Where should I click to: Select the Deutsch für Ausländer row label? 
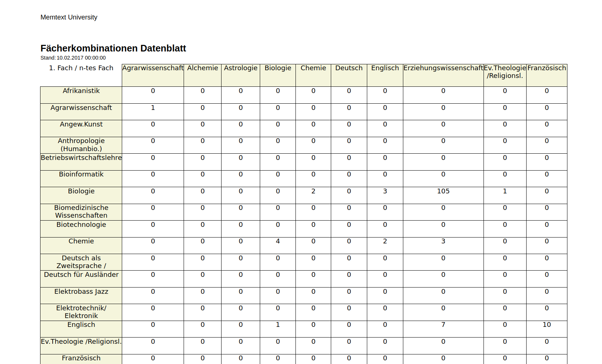click(x=81, y=275)
